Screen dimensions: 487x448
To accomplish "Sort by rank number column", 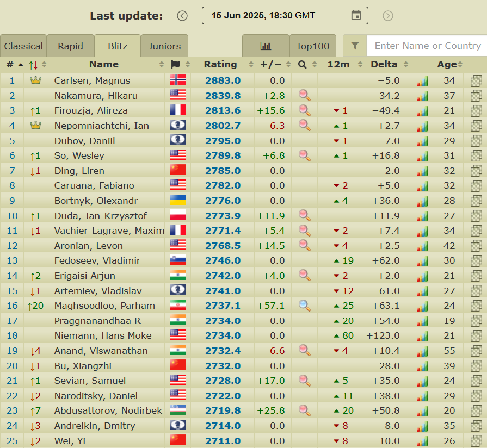I will pos(15,65).
